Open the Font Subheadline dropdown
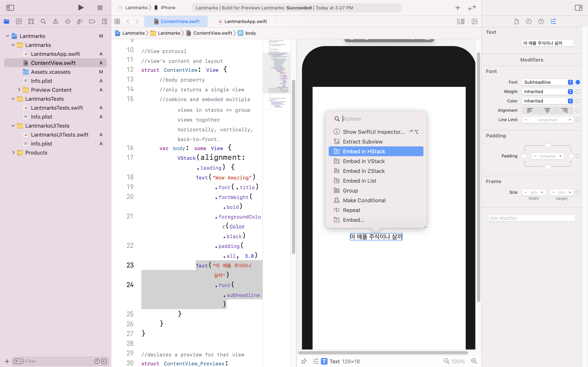 [x=547, y=82]
